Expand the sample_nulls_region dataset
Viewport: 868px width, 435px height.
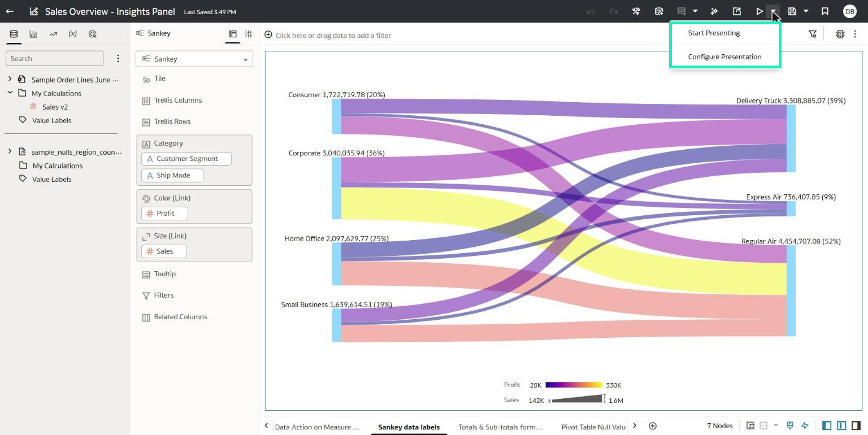point(10,151)
